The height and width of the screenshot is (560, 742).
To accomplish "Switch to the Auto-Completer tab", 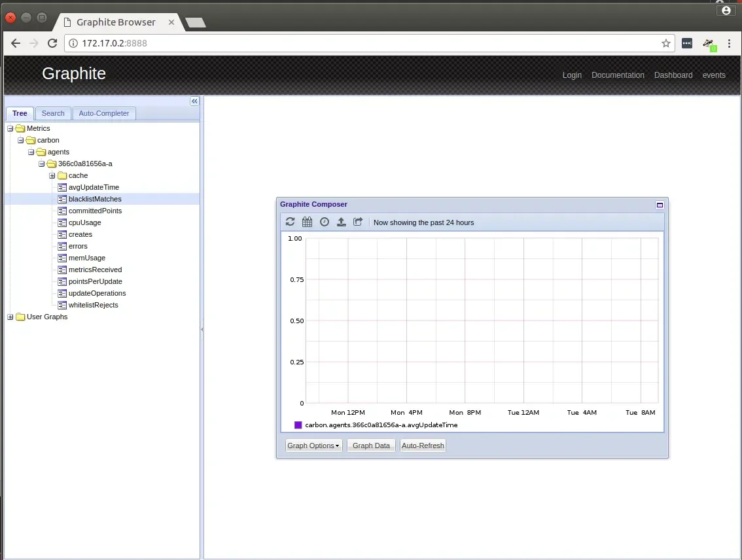I will 104,114.
